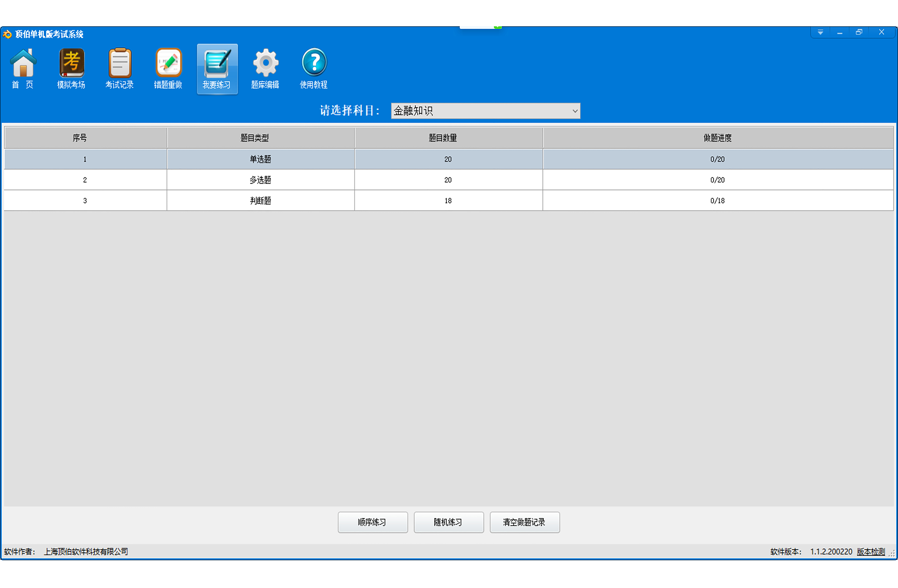Open the 题库编辑 gear icon
Viewport: 898px width, 588px height.
click(265, 68)
